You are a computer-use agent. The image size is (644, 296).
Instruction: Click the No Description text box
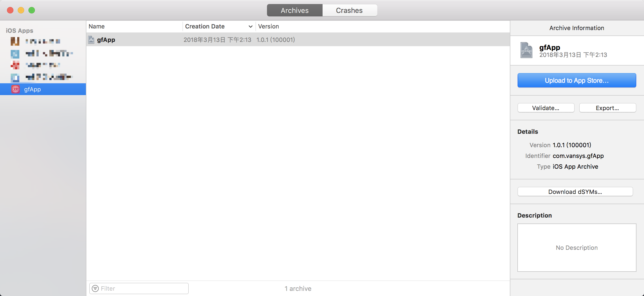[577, 248]
